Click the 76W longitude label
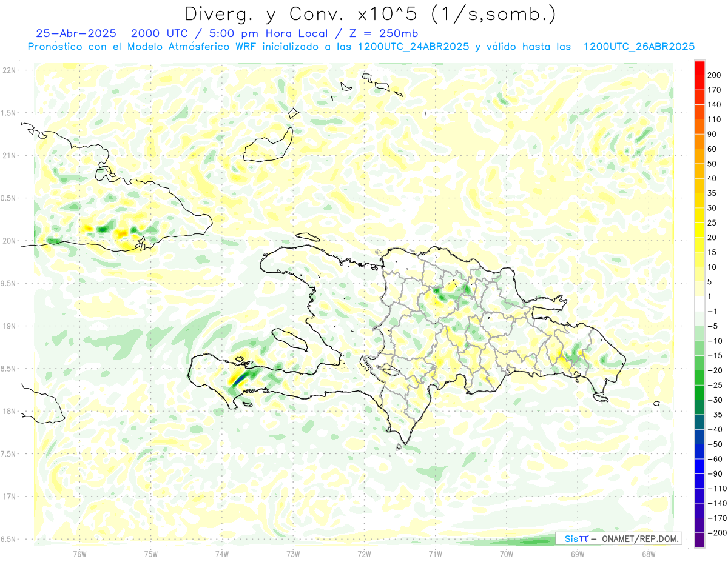 [79, 553]
